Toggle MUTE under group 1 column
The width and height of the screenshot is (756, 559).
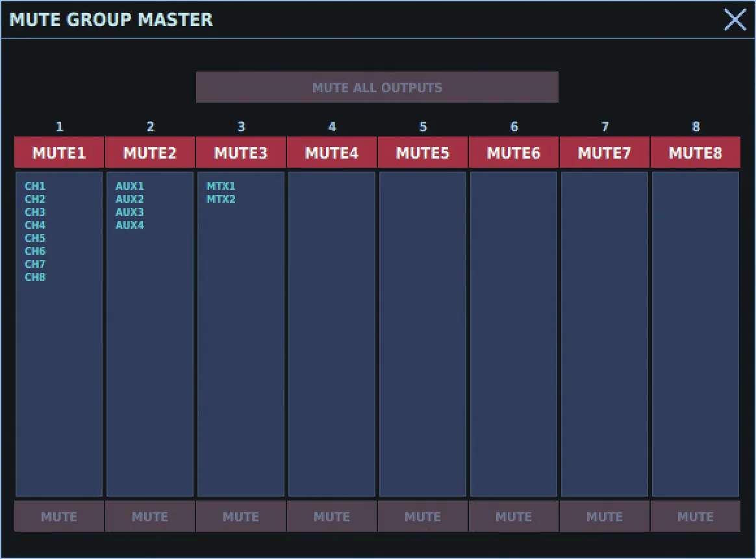(x=59, y=517)
